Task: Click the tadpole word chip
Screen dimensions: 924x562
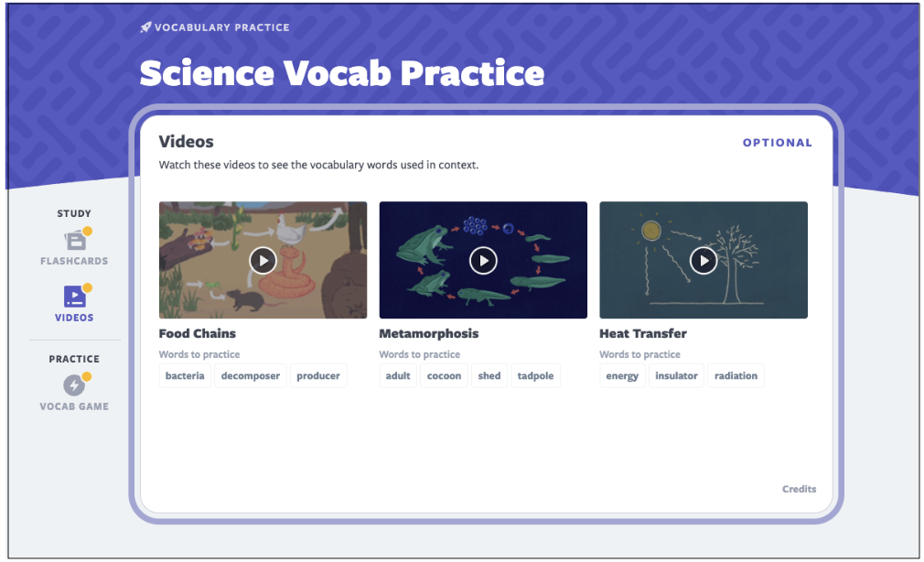Action: click(535, 376)
